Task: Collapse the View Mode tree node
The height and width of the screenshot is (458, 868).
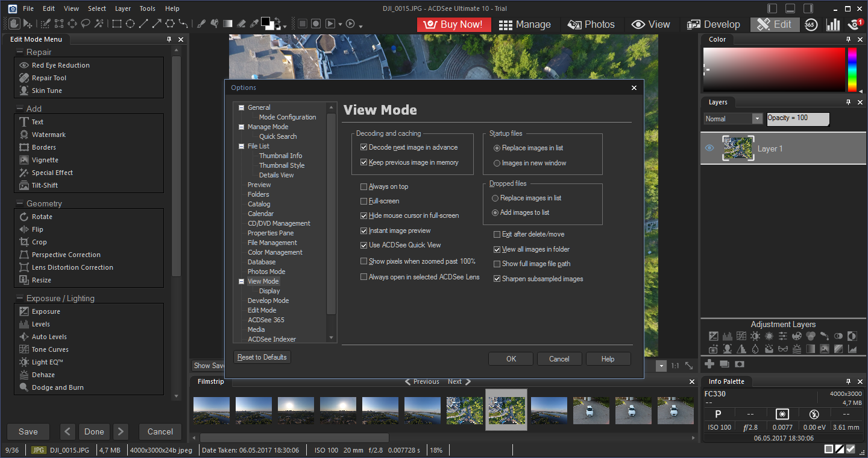Action: [242, 281]
